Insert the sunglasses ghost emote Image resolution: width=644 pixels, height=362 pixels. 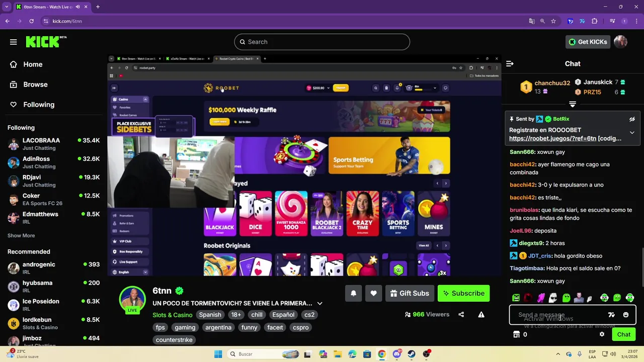pyautogui.click(x=553, y=298)
